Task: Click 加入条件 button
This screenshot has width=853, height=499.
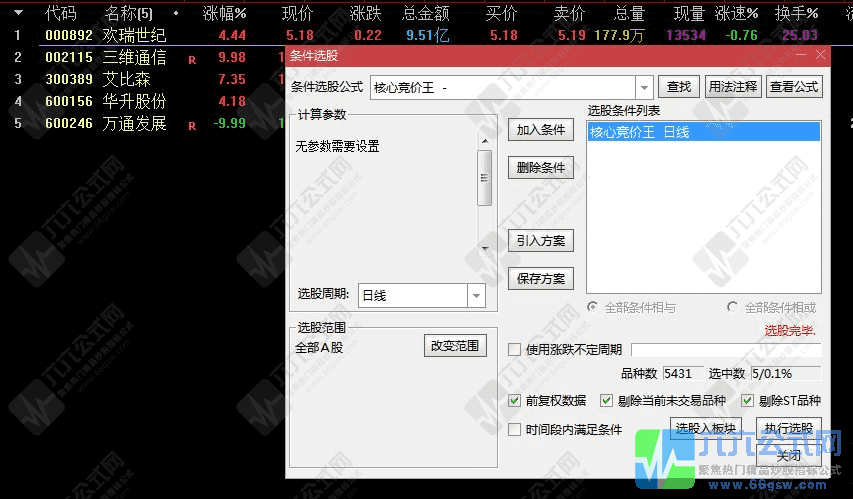Action: [x=541, y=130]
